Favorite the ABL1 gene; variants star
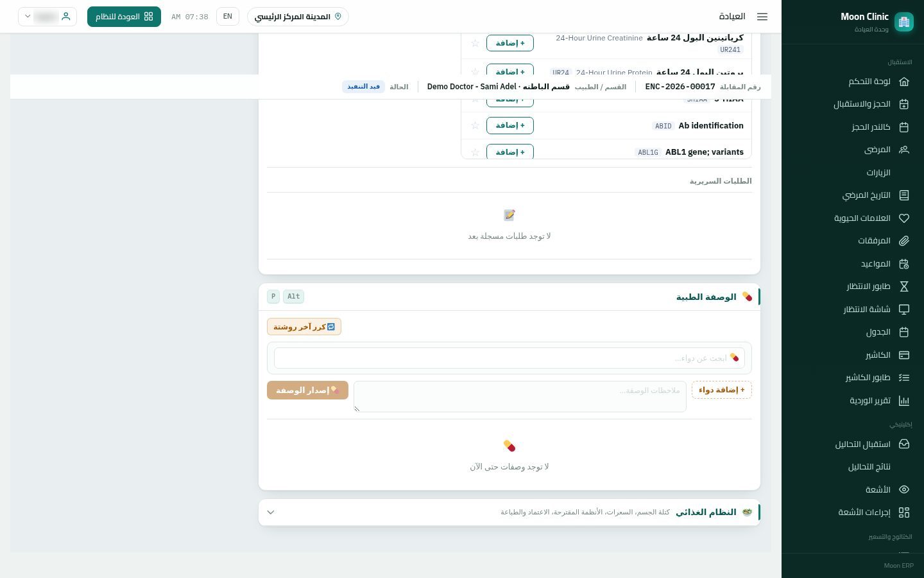 [475, 152]
